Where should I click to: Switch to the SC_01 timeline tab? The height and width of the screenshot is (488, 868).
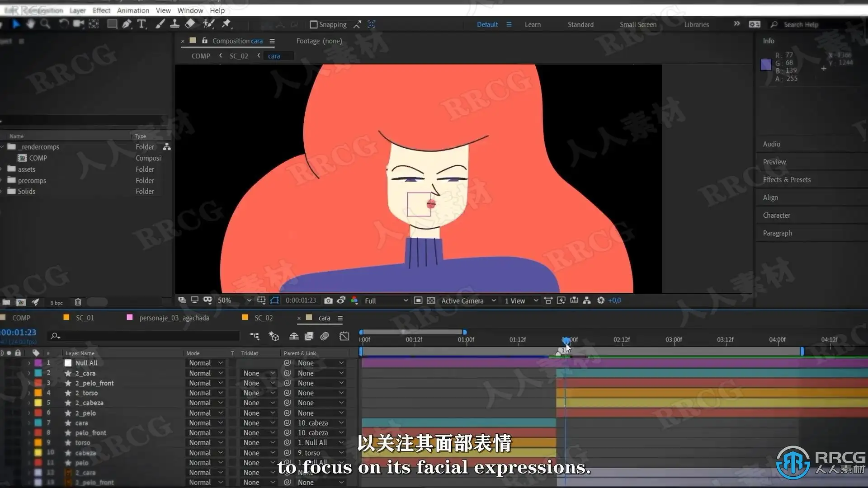coord(85,318)
